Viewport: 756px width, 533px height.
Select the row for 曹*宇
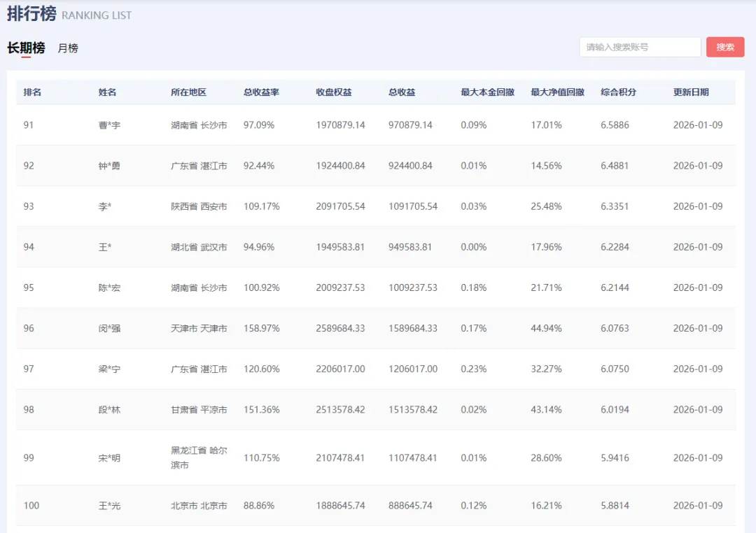coord(376,125)
